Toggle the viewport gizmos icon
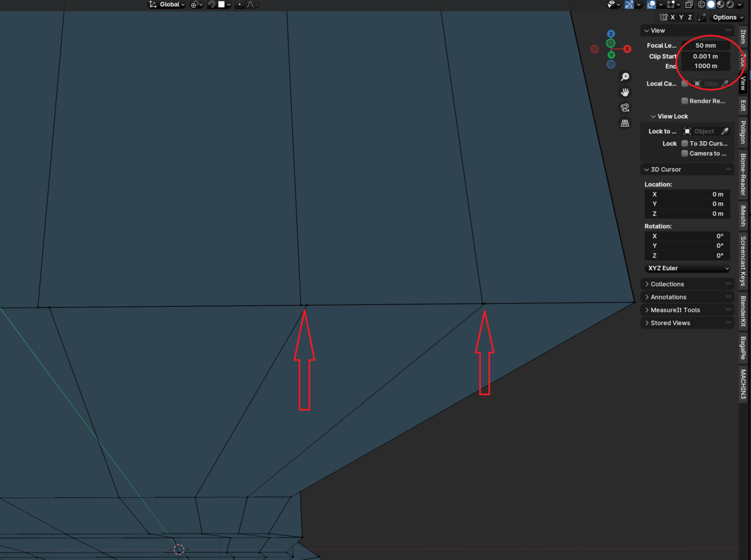The image size is (751, 560). 629,5
